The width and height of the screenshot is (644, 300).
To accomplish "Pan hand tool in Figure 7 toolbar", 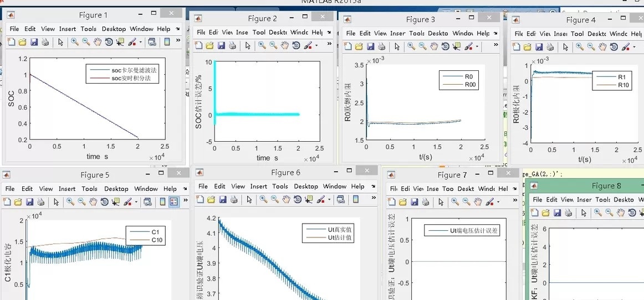I will pos(478,202).
